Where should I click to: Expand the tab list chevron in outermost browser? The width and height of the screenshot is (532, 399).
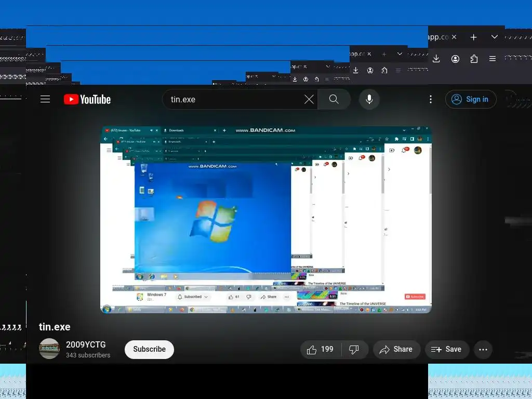495,37
